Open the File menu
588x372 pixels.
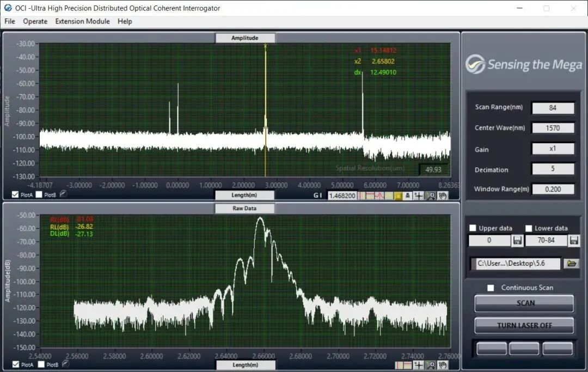click(x=10, y=21)
